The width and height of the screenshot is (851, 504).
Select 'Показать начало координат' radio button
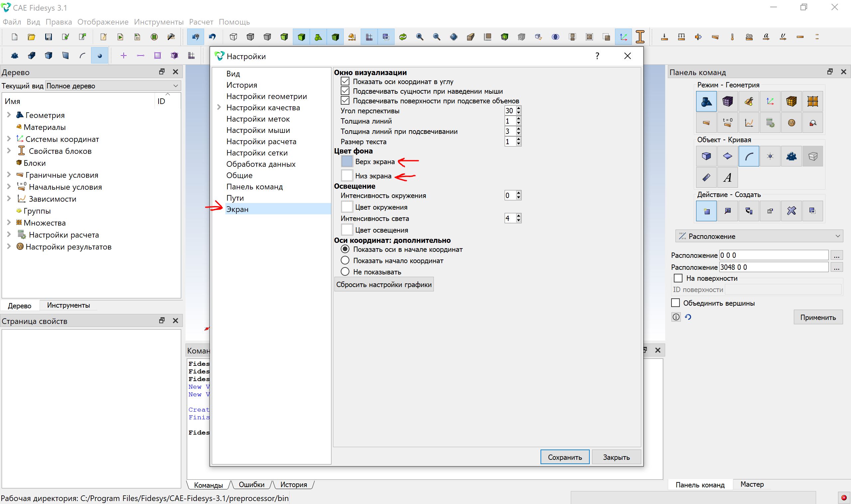pos(345,260)
